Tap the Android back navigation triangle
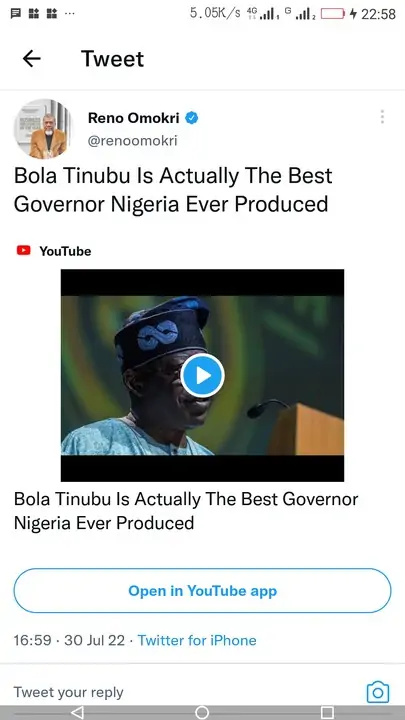 [x=78, y=712]
